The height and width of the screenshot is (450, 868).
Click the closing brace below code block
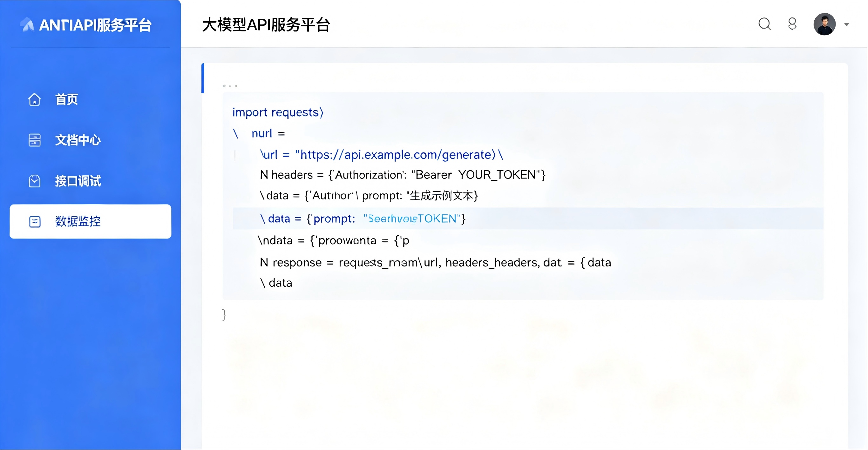point(224,315)
